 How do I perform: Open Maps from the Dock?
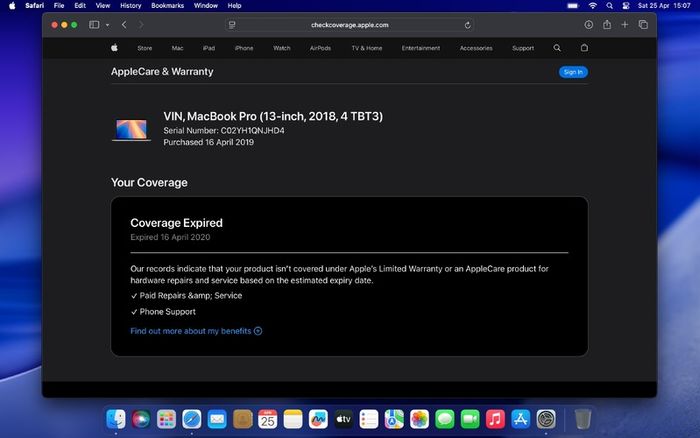(394, 419)
